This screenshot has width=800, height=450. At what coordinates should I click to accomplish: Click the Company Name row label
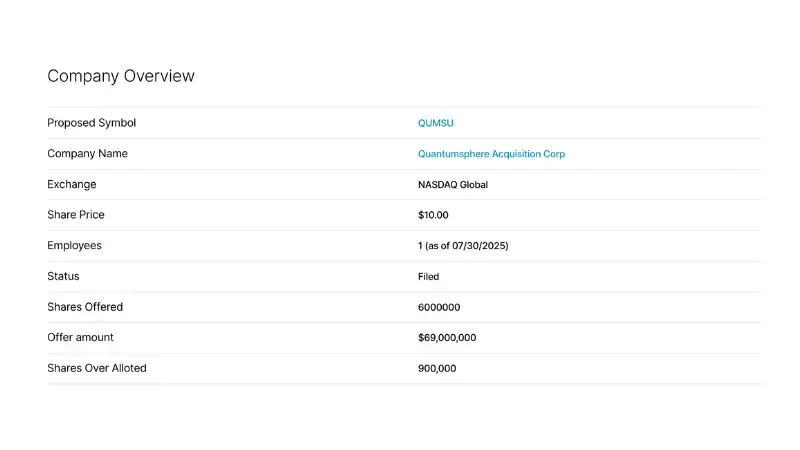click(x=87, y=154)
